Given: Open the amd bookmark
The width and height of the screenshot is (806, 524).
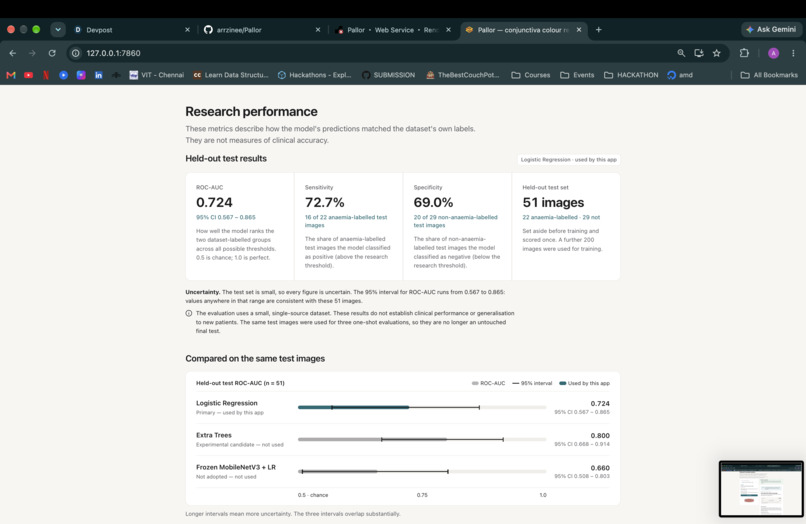Looking at the screenshot, I should click(x=680, y=75).
